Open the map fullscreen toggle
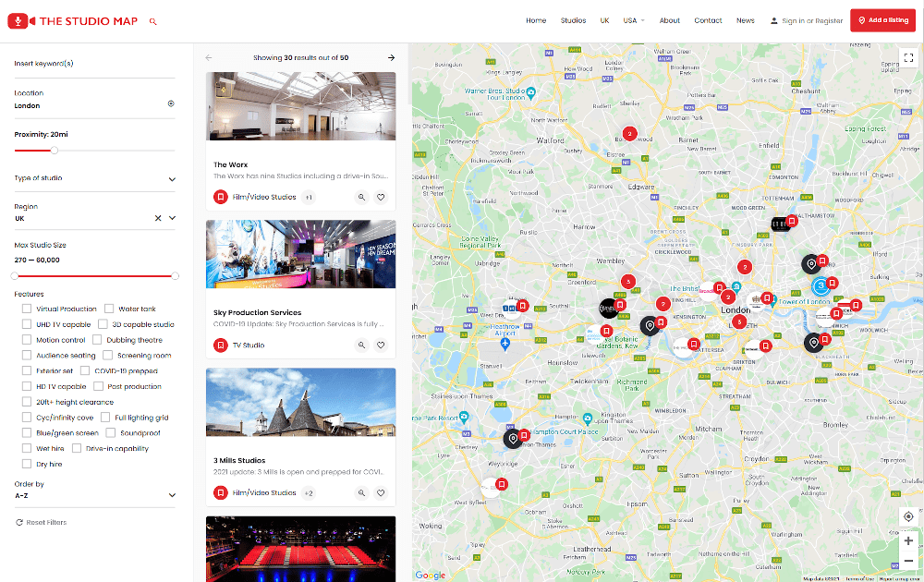The height and width of the screenshot is (582, 924). [x=908, y=57]
